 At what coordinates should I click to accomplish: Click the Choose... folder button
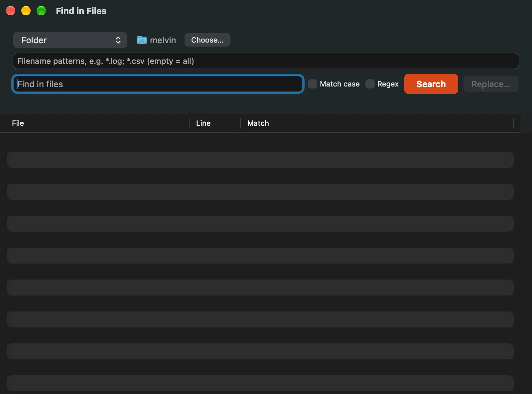click(207, 40)
